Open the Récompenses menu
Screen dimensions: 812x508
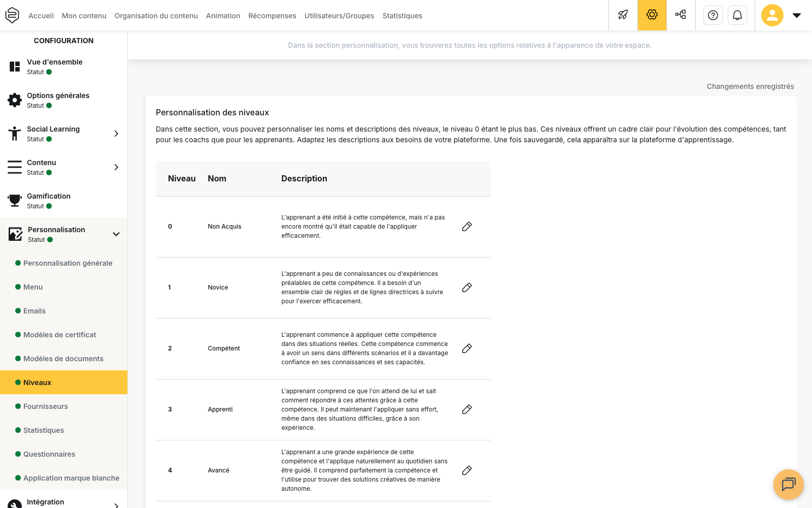(x=273, y=16)
